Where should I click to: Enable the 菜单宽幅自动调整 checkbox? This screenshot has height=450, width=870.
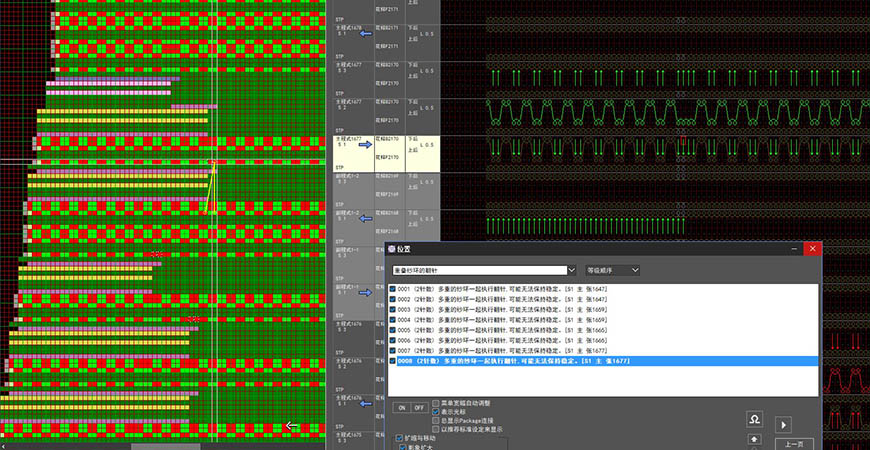(x=437, y=403)
